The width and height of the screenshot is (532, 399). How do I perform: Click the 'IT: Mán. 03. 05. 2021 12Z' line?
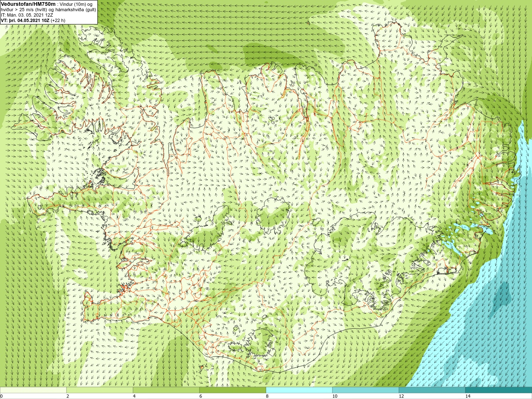27,15
